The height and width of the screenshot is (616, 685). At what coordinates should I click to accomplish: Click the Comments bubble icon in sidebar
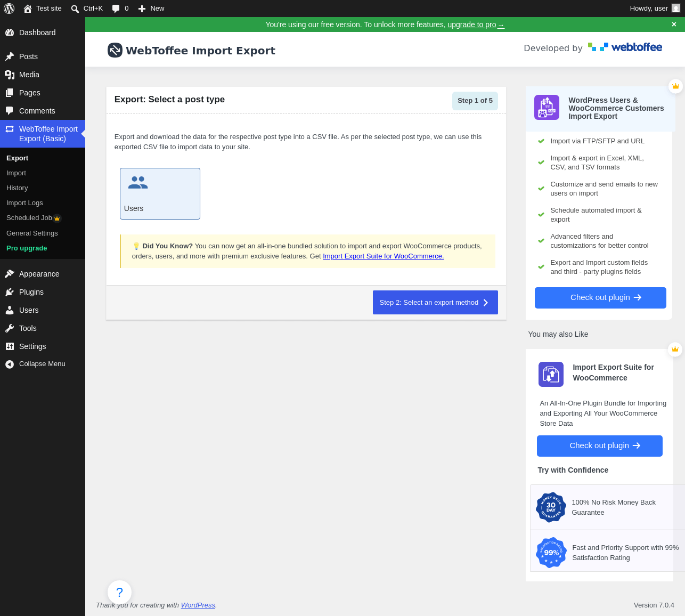tap(10, 111)
